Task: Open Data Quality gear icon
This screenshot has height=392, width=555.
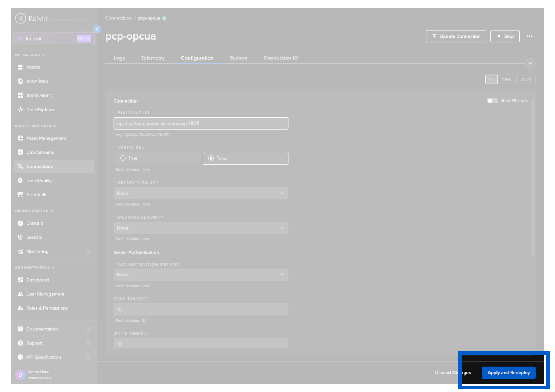Action: [x=20, y=181]
